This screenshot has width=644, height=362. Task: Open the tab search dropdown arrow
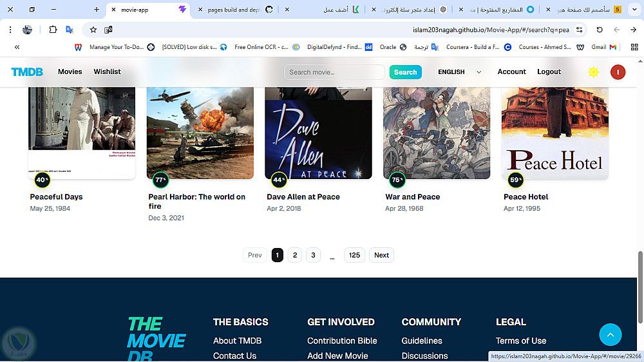[x=634, y=10]
